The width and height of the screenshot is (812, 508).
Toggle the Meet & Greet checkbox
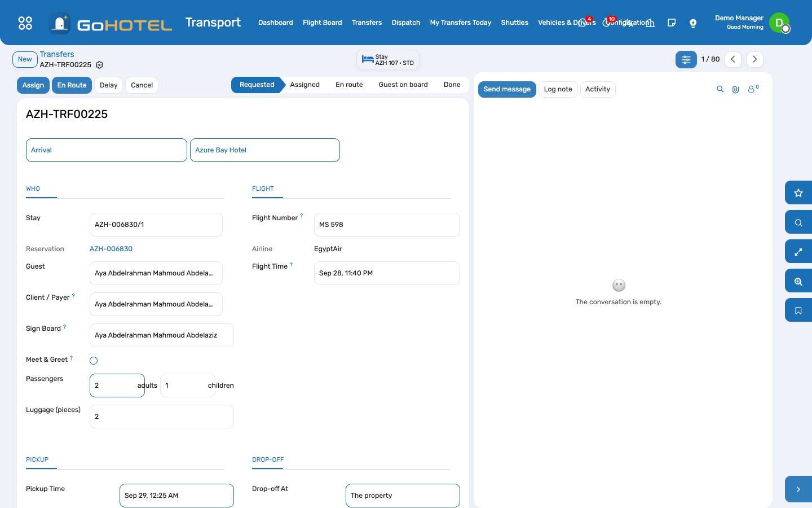[x=94, y=361]
